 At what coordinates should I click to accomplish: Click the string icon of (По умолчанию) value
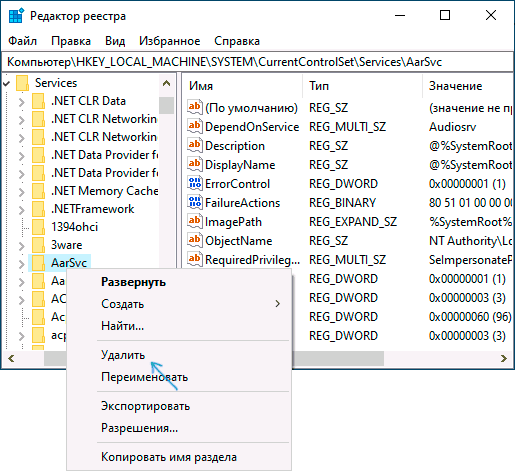tap(195, 107)
